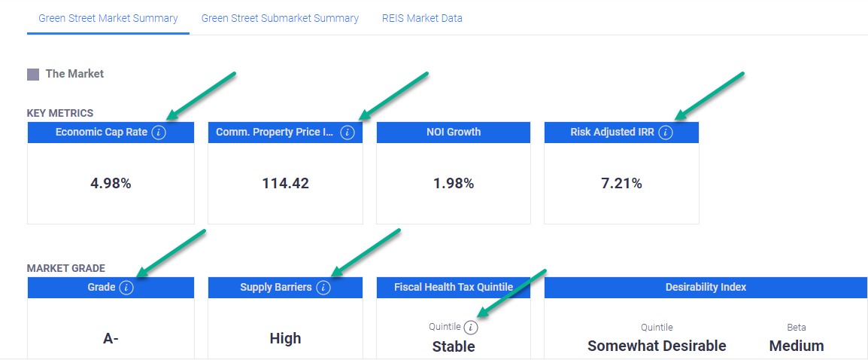Click the Grade info icon
This screenshot has width=868, height=360.
click(x=126, y=288)
